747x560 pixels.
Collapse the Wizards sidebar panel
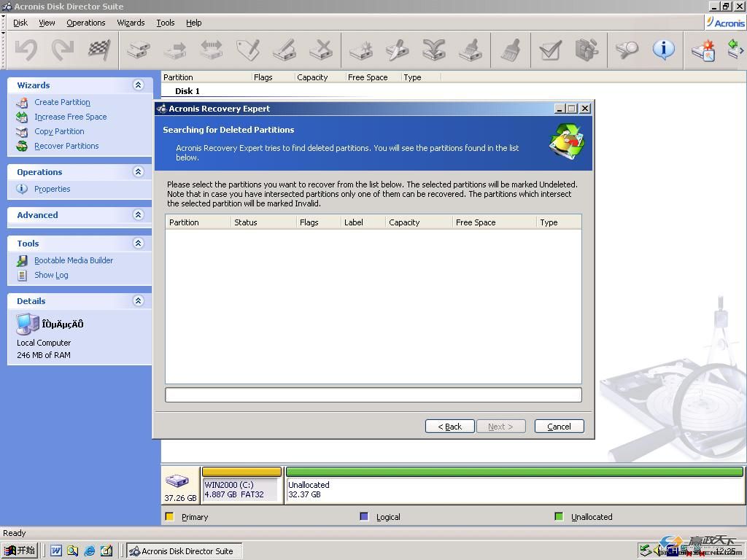pyautogui.click(x=138, y=85)
